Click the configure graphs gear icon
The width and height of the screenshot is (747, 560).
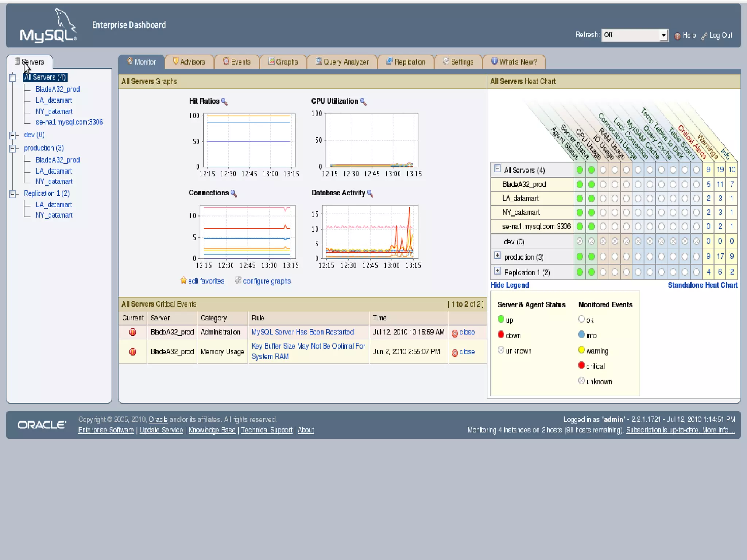(x=238, y=280)
